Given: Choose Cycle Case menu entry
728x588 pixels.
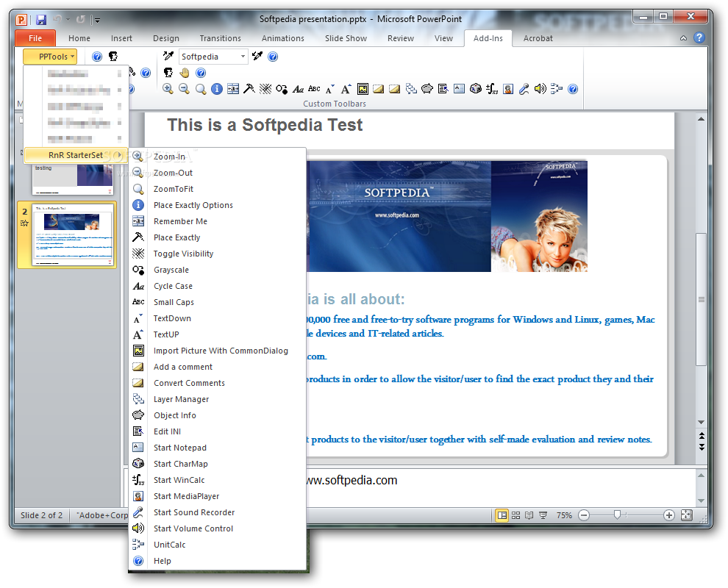Looking at the screenshot, I should coord(217,286).
